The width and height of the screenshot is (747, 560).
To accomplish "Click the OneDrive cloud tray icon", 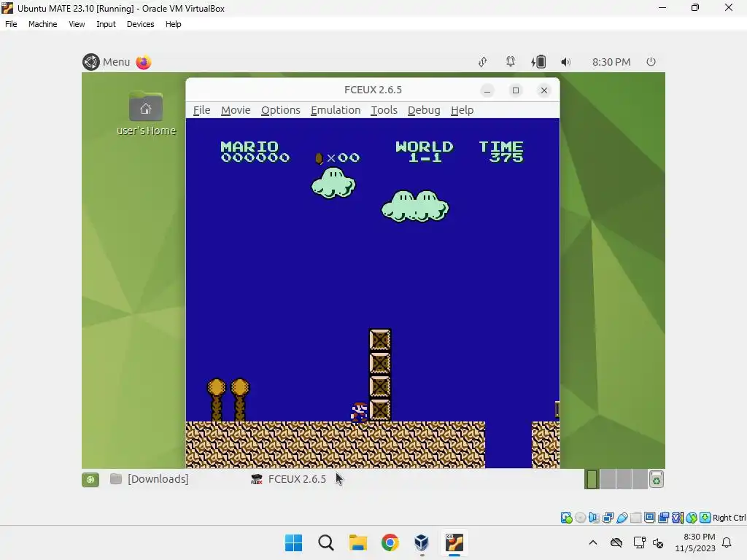I will [x=616, y=542].
